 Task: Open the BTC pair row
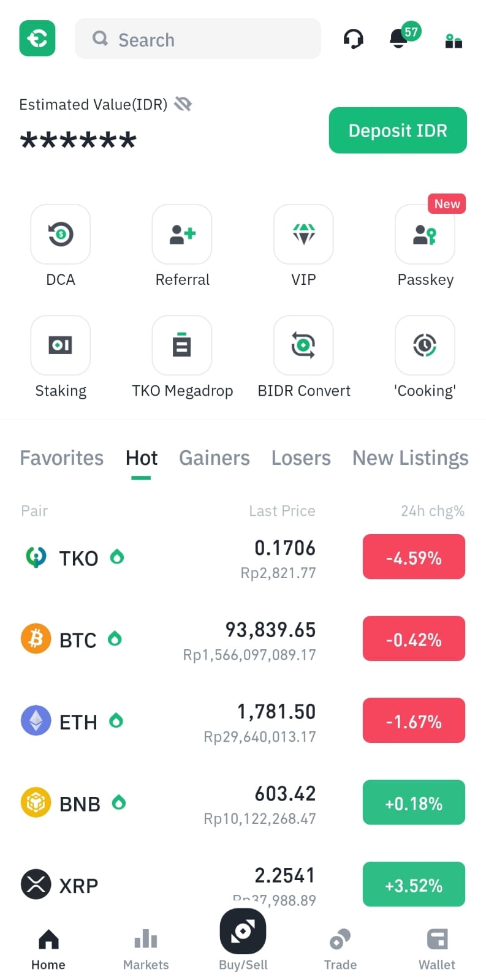[243, 640]
